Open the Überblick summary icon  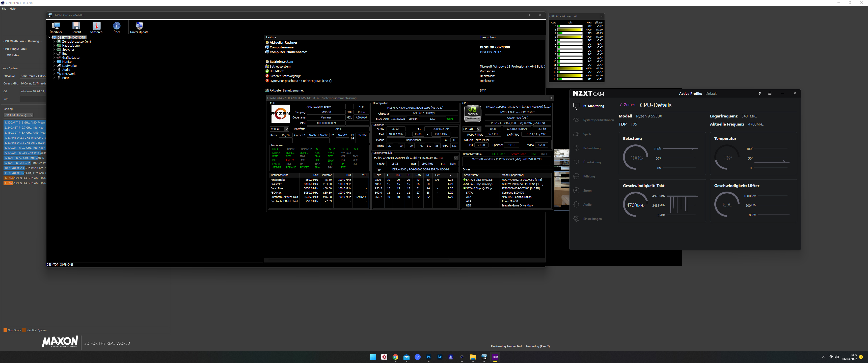pyautogui.click(x=56, y=27)
